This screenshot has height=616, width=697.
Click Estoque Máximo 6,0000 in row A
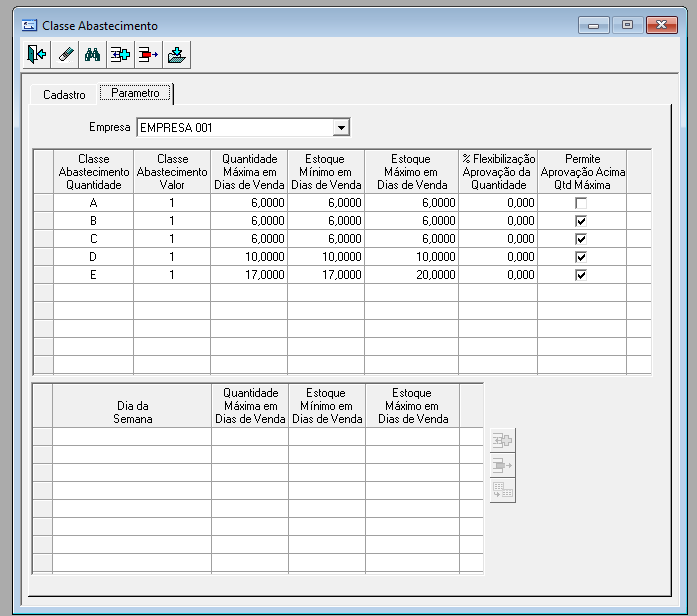click(x=412, y=203)
